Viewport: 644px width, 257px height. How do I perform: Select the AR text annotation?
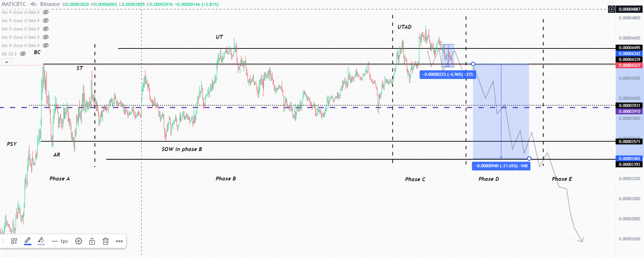pos(56,155)
